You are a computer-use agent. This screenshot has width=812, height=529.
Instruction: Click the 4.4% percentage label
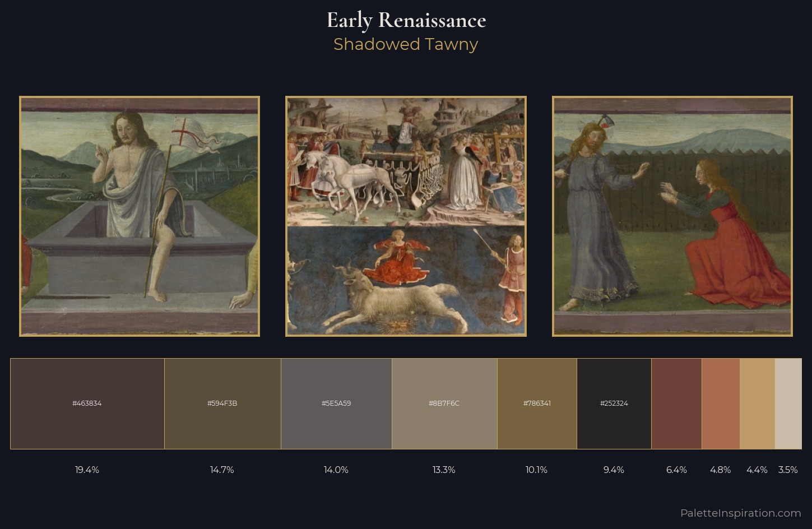[757, 470]
